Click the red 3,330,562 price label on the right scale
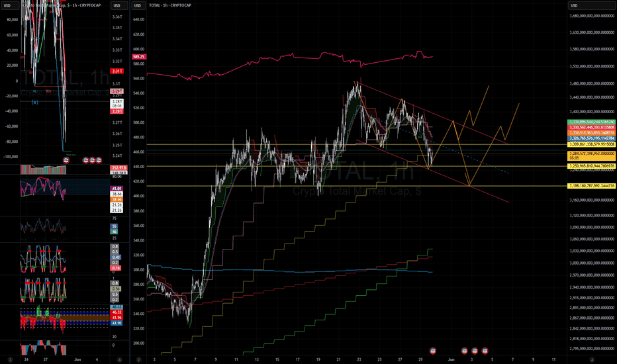Image resolution: width=617 pixels, height=364 pixels. point(591,128)
